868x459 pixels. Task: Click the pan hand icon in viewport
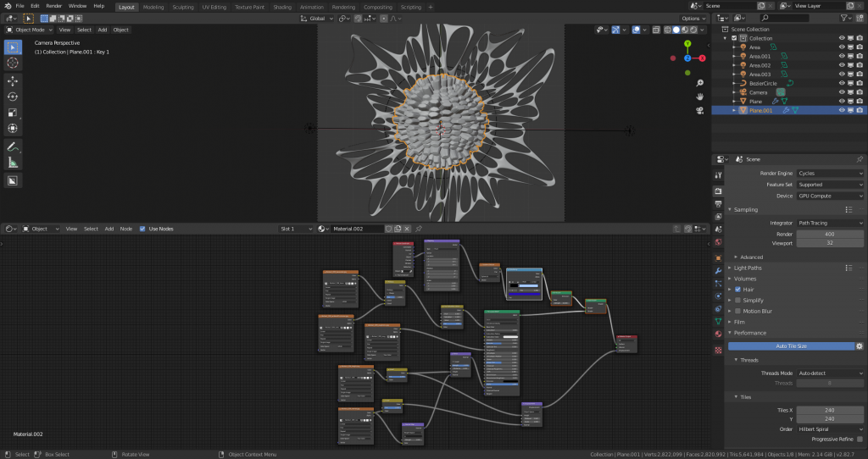click(x=699, y=97)
